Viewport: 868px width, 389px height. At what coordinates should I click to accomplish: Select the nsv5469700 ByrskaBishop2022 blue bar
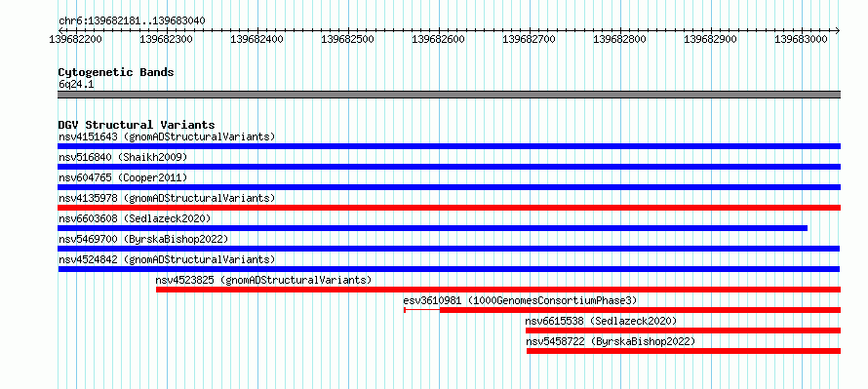[x=449, y=249]
